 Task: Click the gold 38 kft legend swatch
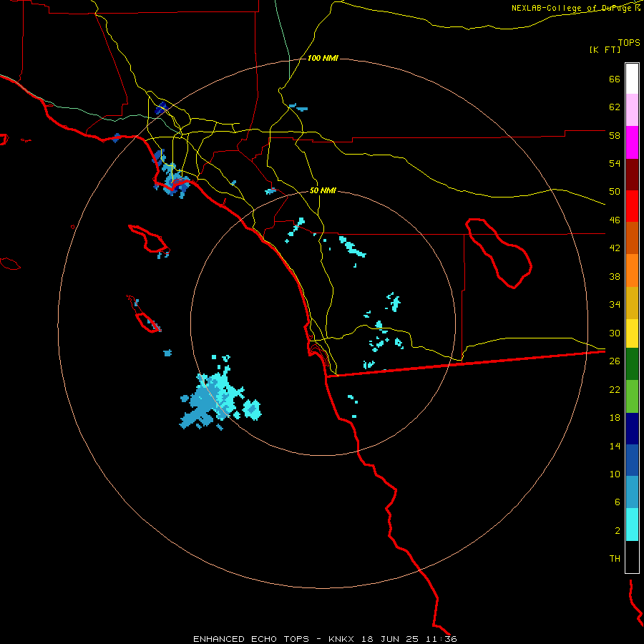click(632, 303)
